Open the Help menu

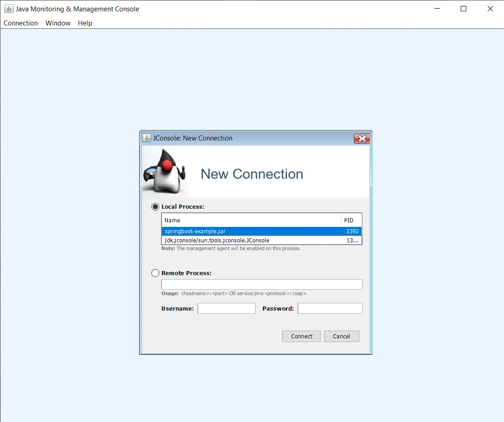pyautogui.click(x=85, y=23)
